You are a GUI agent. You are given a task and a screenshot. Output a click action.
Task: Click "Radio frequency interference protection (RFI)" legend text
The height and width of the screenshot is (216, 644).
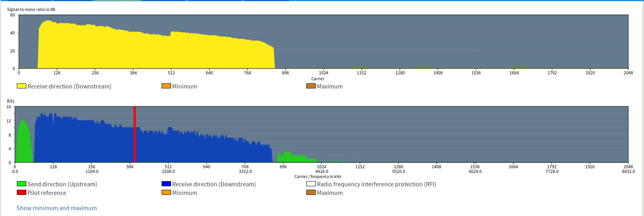tap(376, 184)
